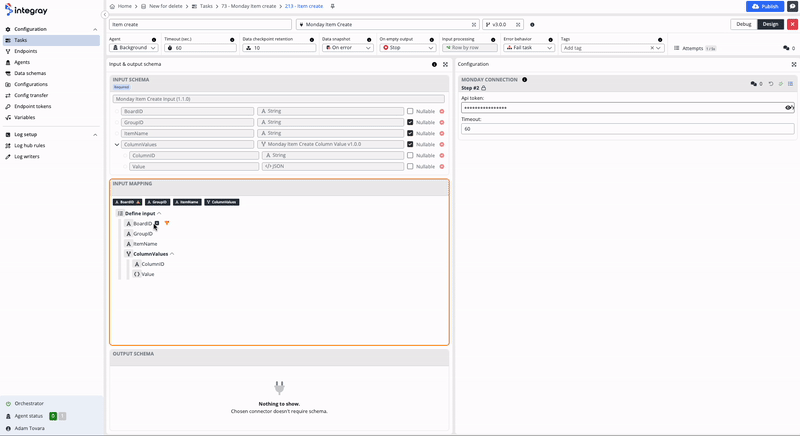
Task: Toggle Nullable checkbox for BoardID field
Action: 410,111
